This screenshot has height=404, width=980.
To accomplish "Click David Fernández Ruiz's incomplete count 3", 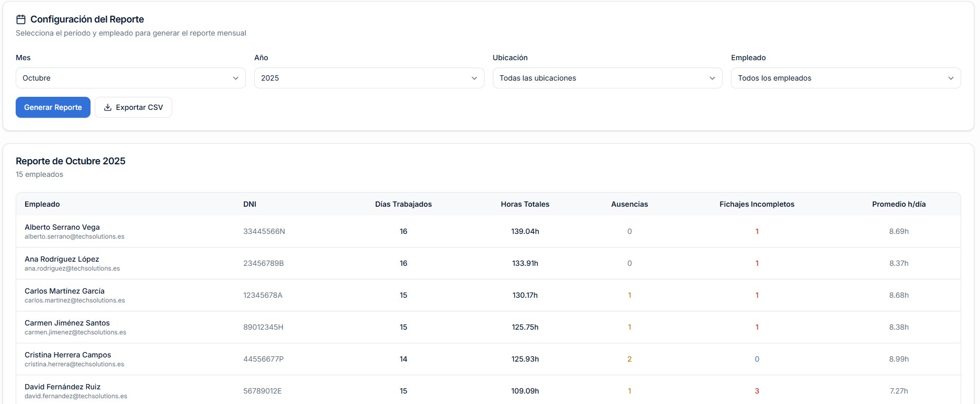I will (757, 391).
